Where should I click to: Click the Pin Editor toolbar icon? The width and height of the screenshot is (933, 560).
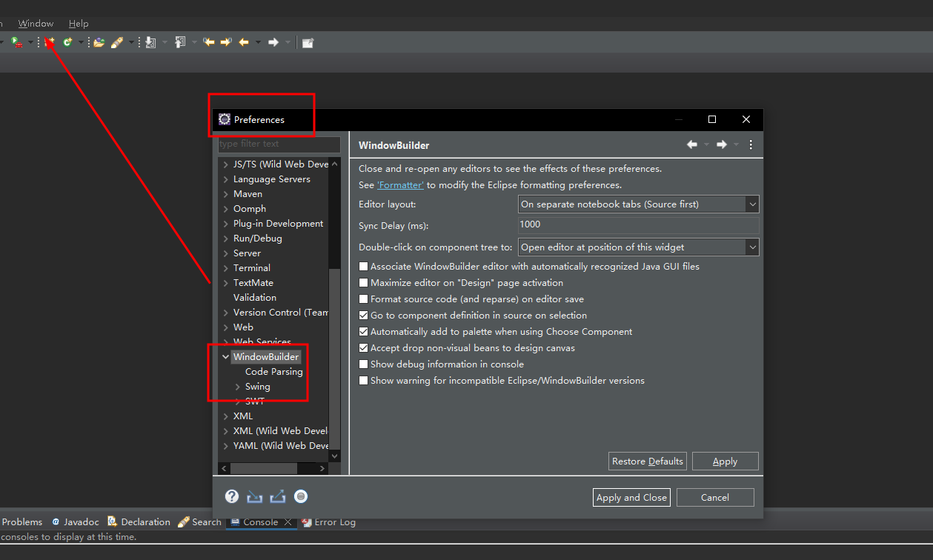pyautogui.click(x=308, y=42)
